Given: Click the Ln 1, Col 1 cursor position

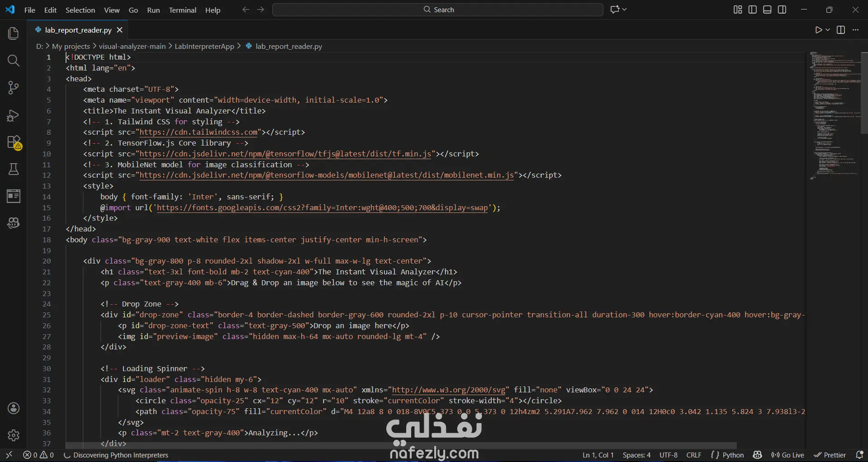Looking at the screenshot, I should pyautogui.click(x=598, y=455).
